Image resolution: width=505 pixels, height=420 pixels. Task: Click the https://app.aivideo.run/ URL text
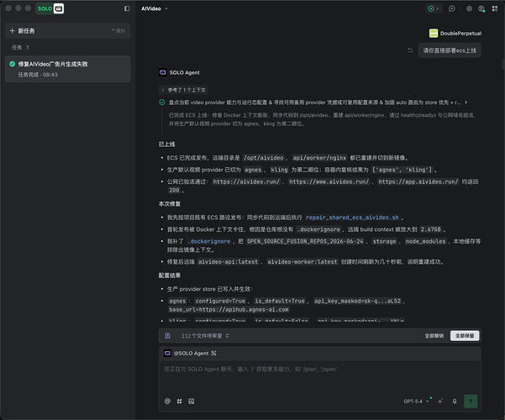point(418,182)
